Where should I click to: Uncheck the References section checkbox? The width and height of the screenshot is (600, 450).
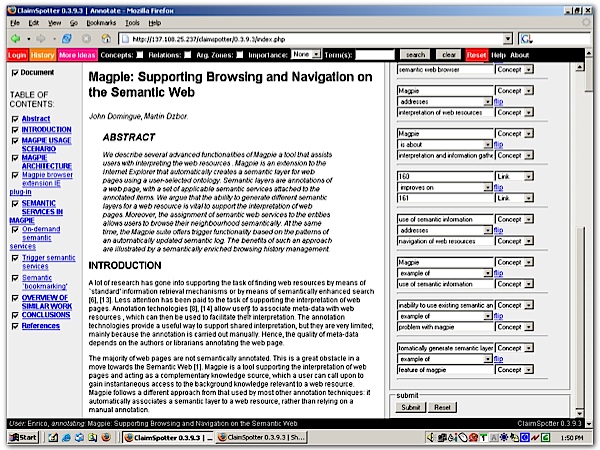15,326
